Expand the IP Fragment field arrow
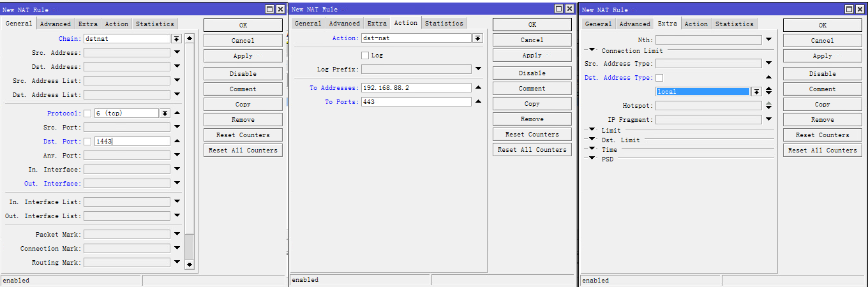Image resolution: width=868 pixels, height=287 pixels. pos(768,120)
